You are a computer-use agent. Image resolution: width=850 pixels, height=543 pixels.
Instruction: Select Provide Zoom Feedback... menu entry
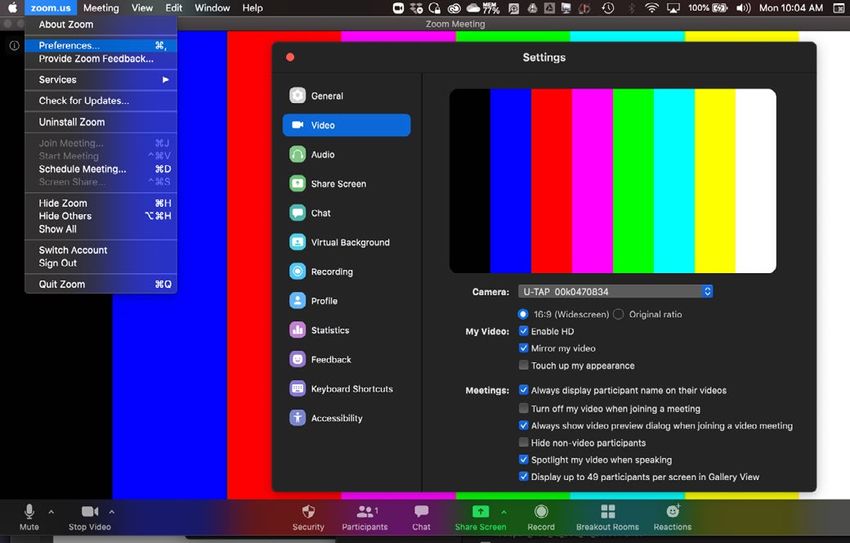[x=101, y=59]
